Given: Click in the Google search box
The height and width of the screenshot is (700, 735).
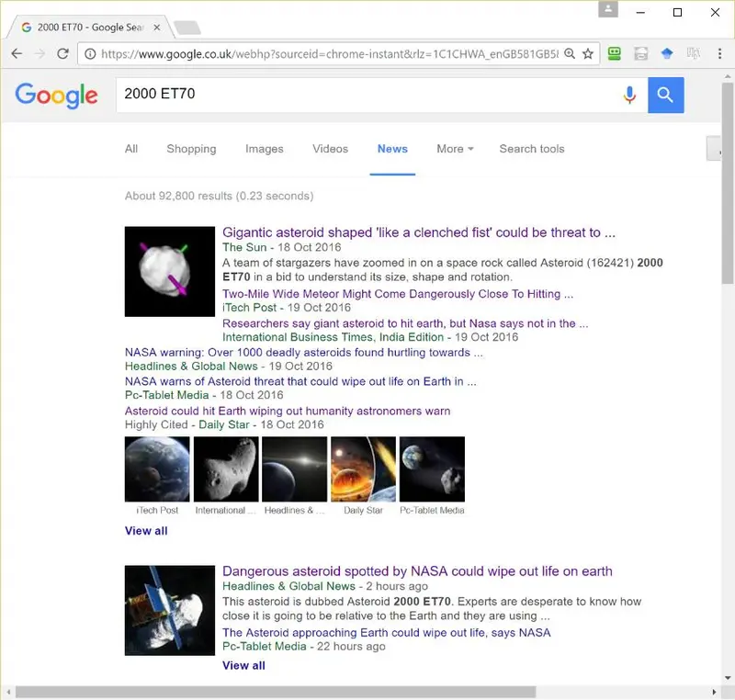Looking at the screenshot, I should (x=368, y=95).
